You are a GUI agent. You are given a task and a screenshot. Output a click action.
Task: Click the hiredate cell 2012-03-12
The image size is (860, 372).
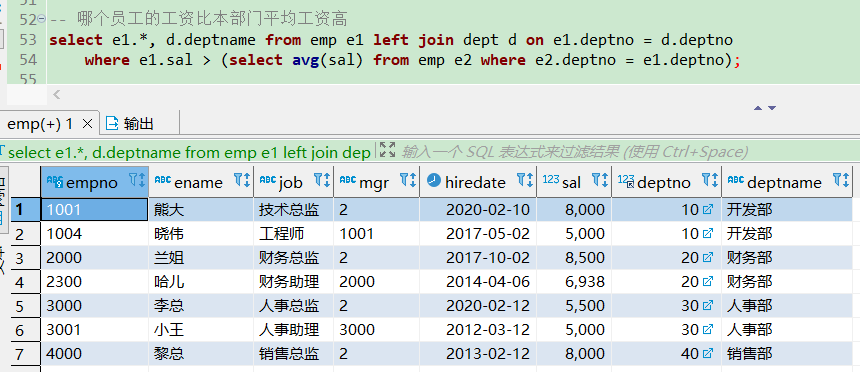(478, 330)
